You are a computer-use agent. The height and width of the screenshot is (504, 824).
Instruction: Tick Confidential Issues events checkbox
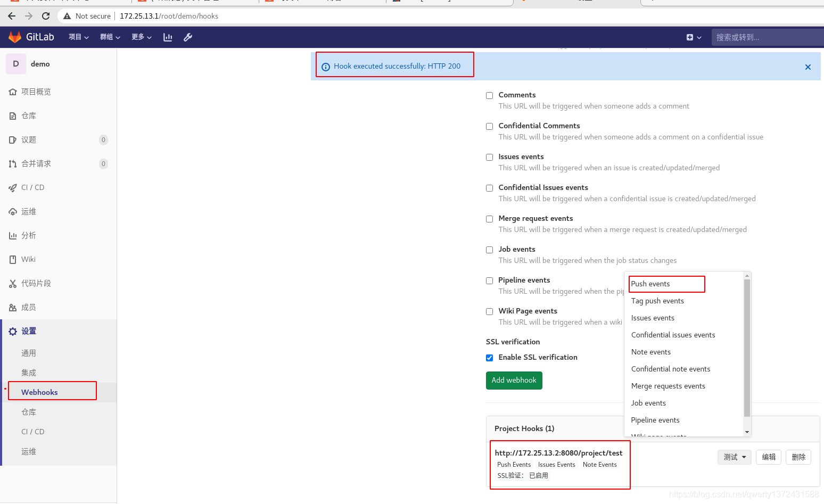pos(489,188)
